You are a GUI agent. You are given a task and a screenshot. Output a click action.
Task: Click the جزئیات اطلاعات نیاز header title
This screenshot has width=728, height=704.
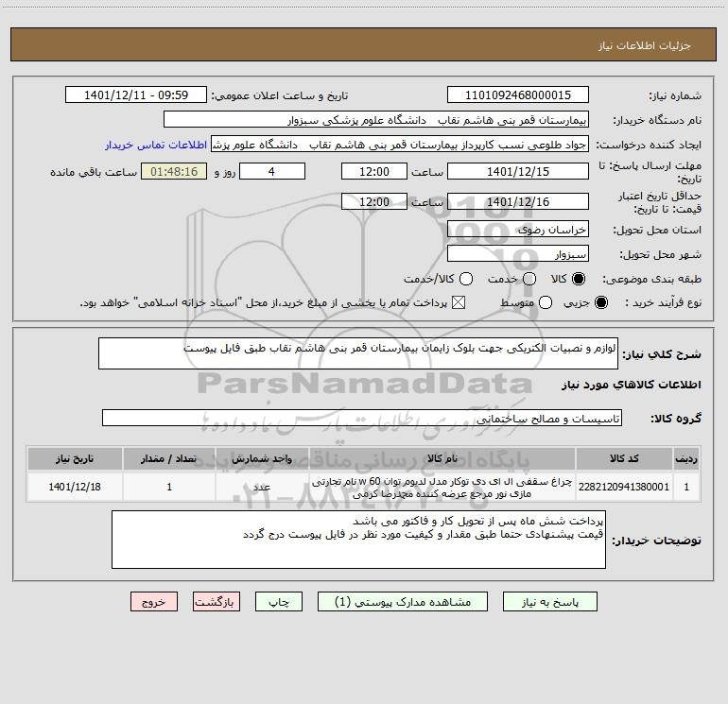click(645, 45)
